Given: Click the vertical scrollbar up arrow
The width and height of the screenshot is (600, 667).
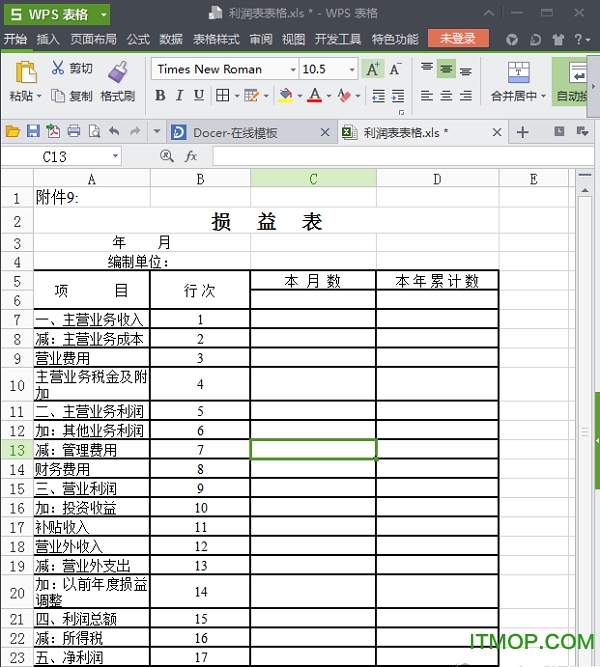Looking at the screenshot, I should [x=585, y=191].
